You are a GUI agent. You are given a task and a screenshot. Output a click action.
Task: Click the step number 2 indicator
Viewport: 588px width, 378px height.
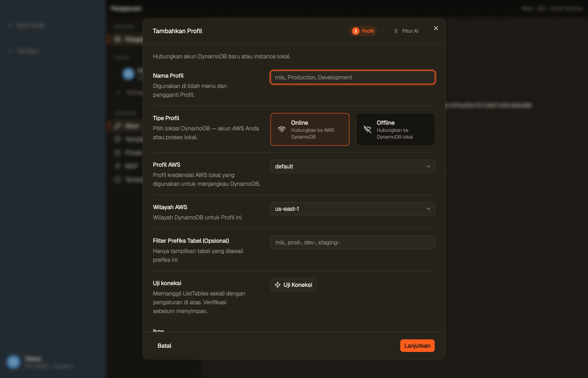point(396,31)
